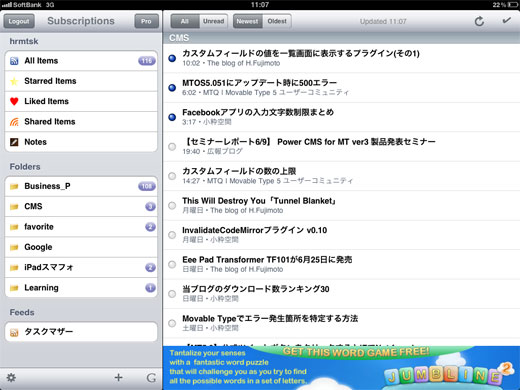The width and height of the screenshot is (520, 390).
Task: Click the Google folder icon
Action: pyautogui.click(x=14, y=247)
